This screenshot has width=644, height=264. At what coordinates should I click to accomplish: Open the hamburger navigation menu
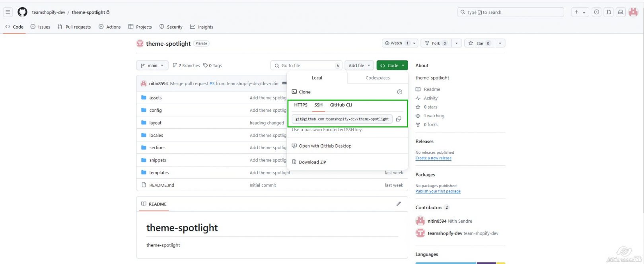8,12
